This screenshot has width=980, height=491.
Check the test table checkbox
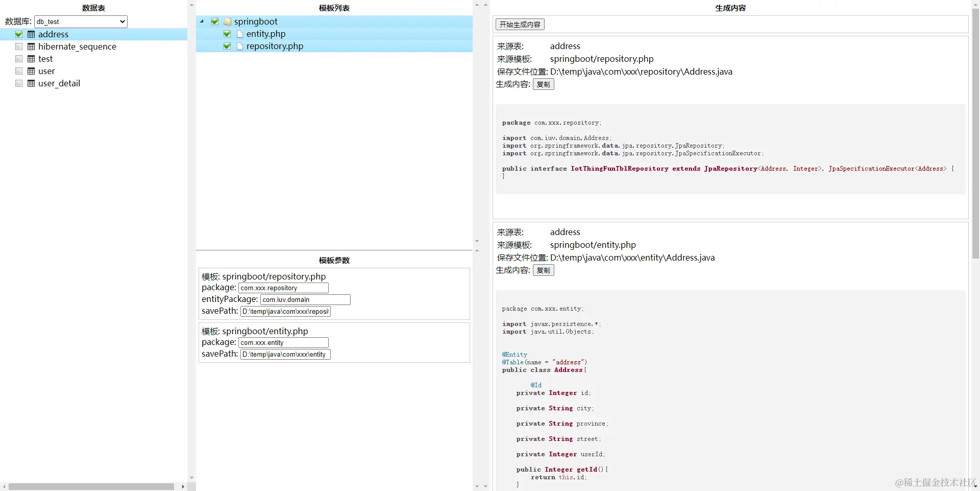pyautogui.click(x=19, y=59)
